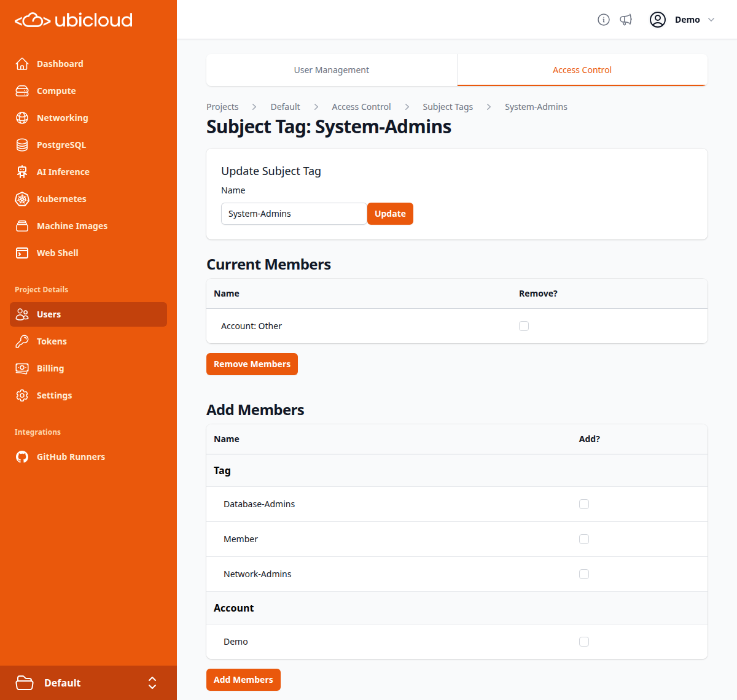The image size is (737, 700).
Task: Switch to Access Control tab
Action: pos(582,70)
